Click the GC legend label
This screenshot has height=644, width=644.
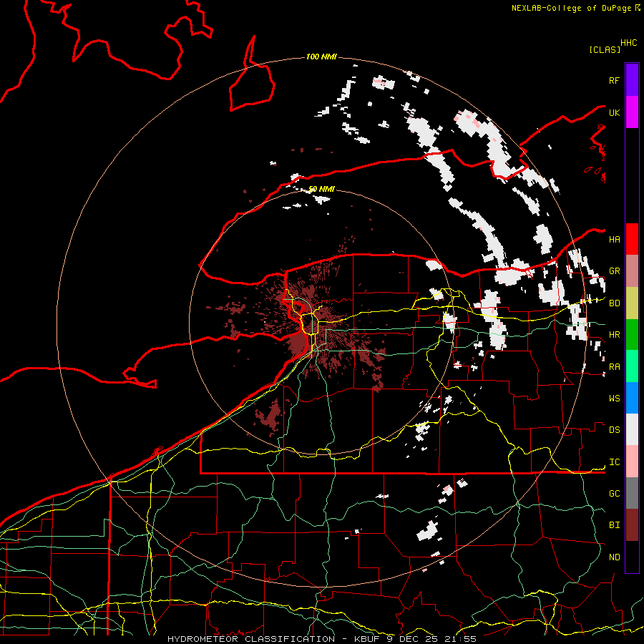[614, 494]
